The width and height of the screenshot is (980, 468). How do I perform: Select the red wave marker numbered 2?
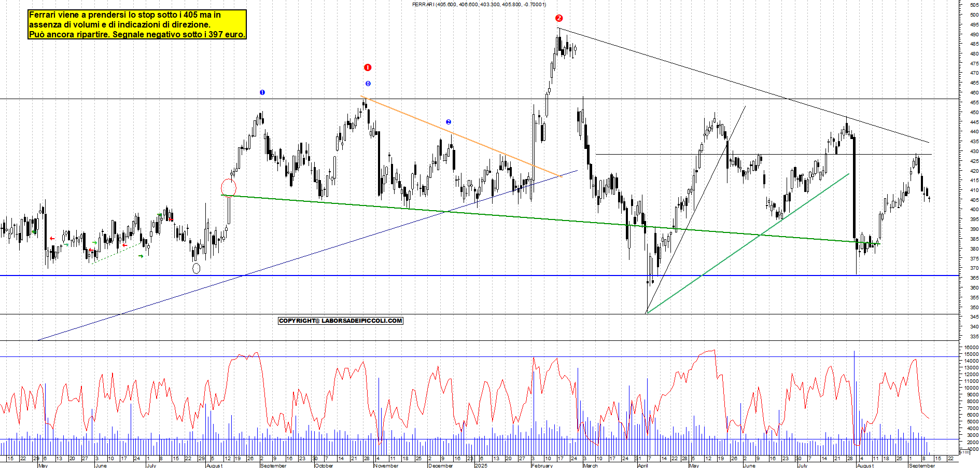(x=558, y=18)
